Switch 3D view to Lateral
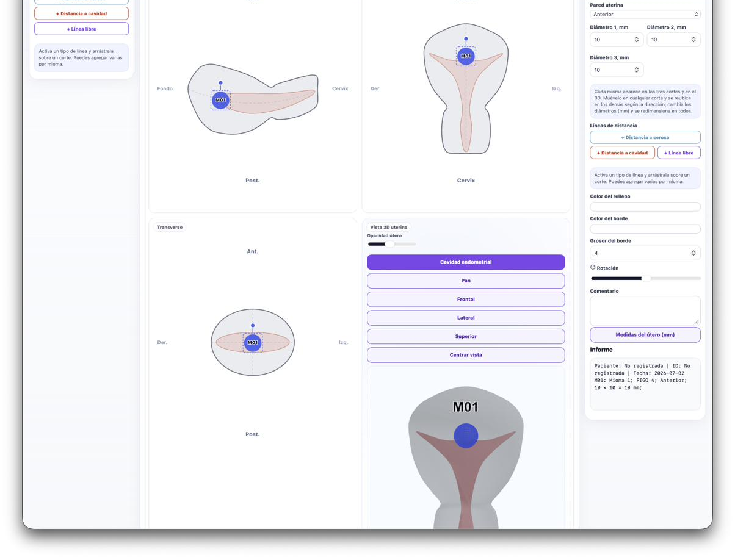The width and height of the screenshot is (735, 560). [x=466, y=318]
